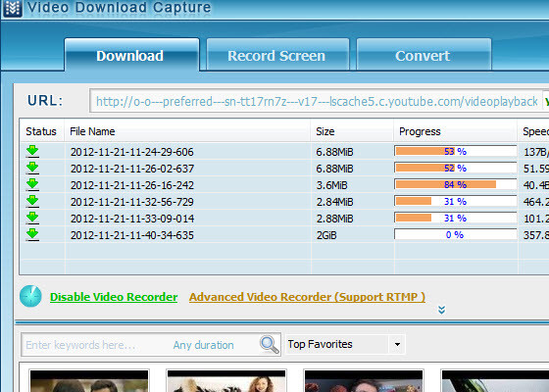Sort by Size column header
This screenshot has width=549, height=392.
[352, 131]
